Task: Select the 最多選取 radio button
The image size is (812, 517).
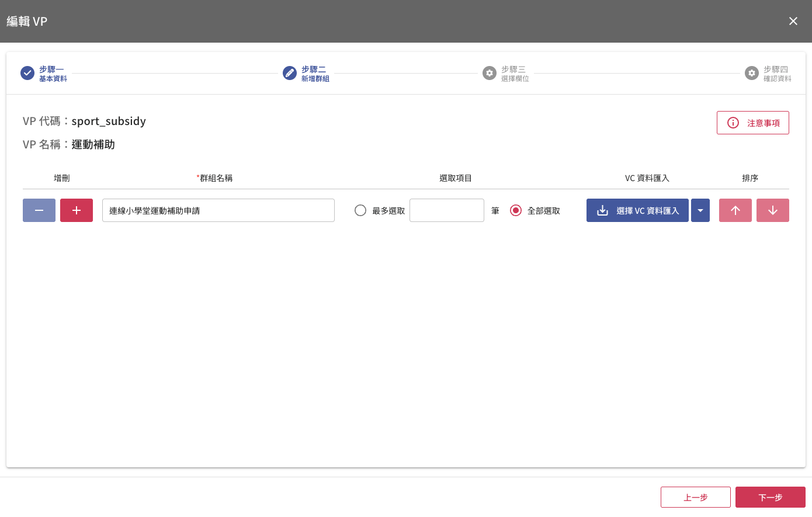Action: (x=360, y=210)
